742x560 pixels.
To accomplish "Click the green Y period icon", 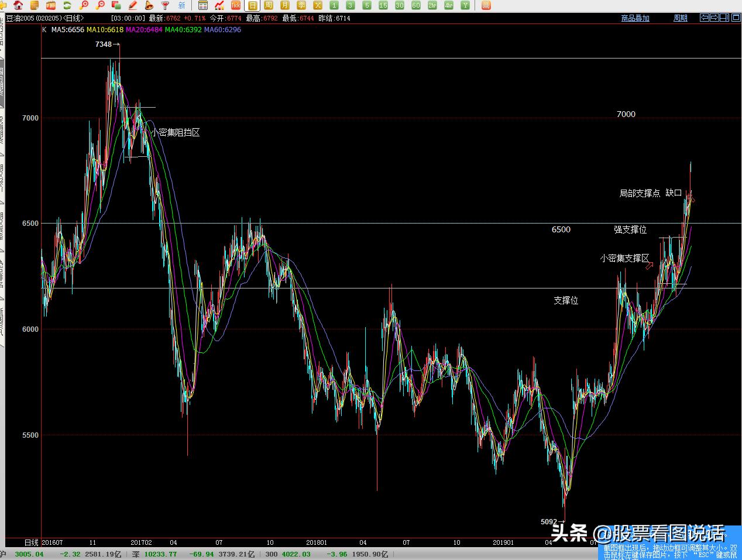I will click(x=465, y=5).
